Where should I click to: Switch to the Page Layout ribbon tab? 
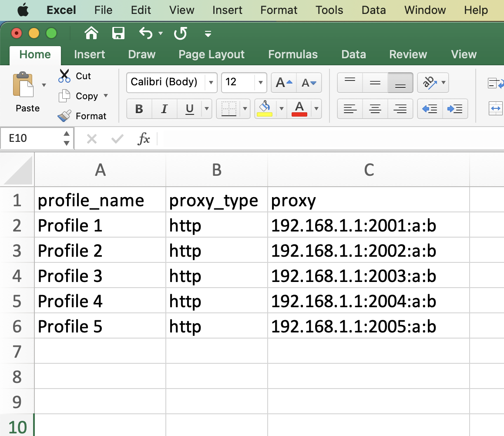pos(212,55)
